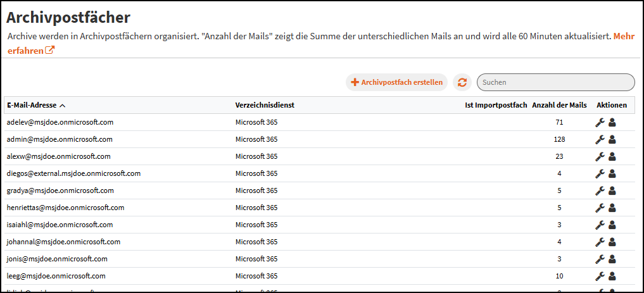This screenshot has width=644, height=293.
Task: Click wrench settings icon for alexw mailbox
Action: [600, 157]
